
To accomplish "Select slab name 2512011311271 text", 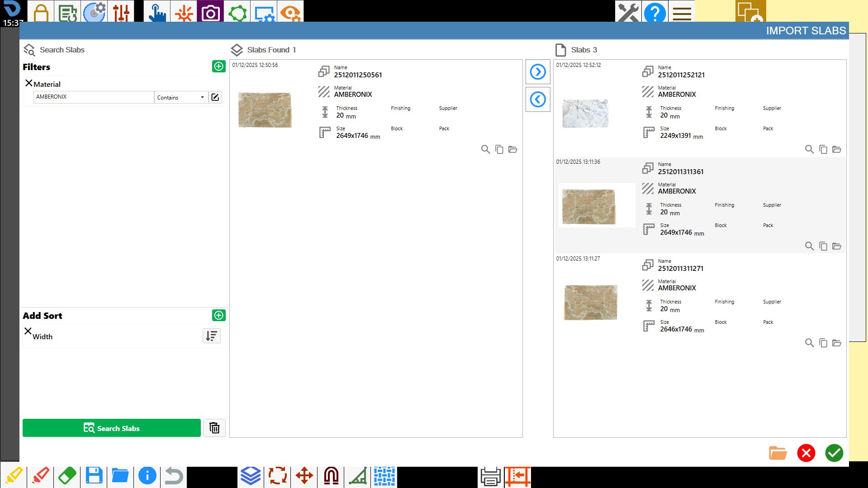I will click(680, 269).
